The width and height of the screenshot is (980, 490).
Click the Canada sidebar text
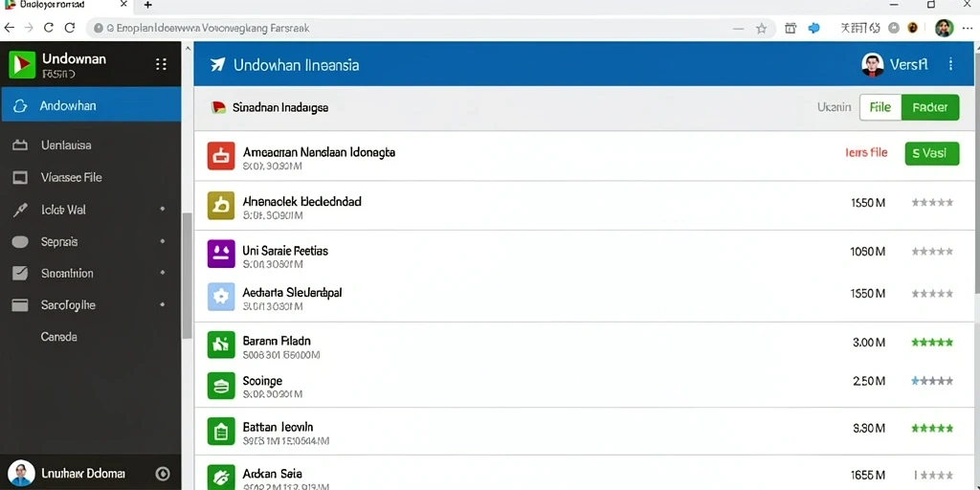pos(58,337)
